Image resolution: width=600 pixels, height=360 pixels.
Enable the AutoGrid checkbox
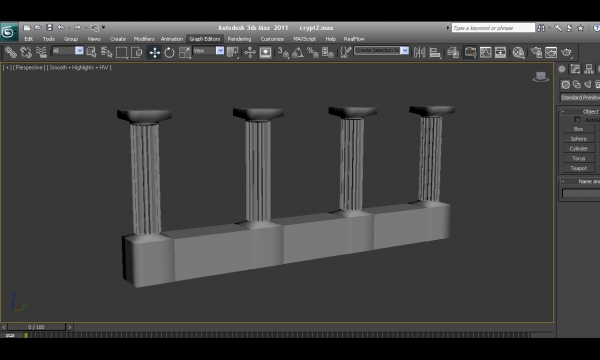(577, 120)
